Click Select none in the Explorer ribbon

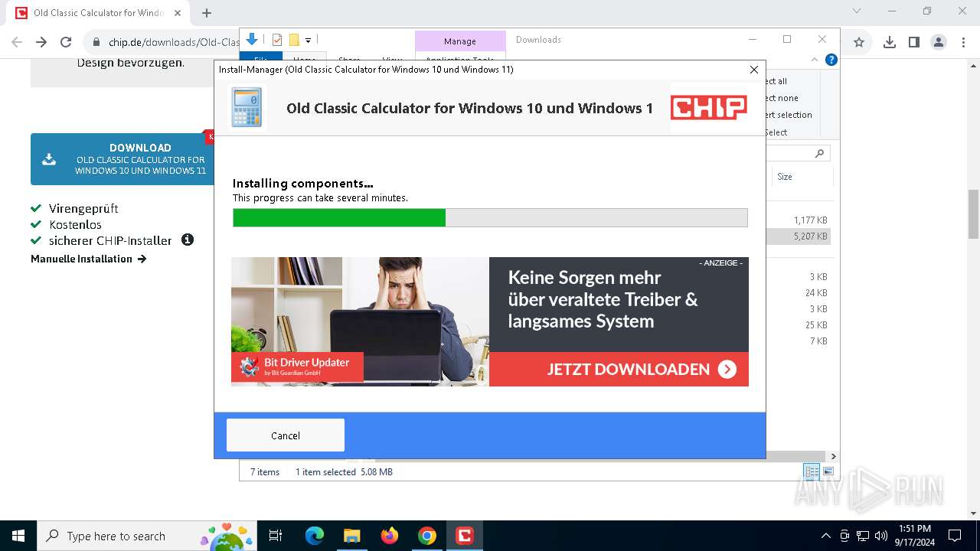coord(782,98)
